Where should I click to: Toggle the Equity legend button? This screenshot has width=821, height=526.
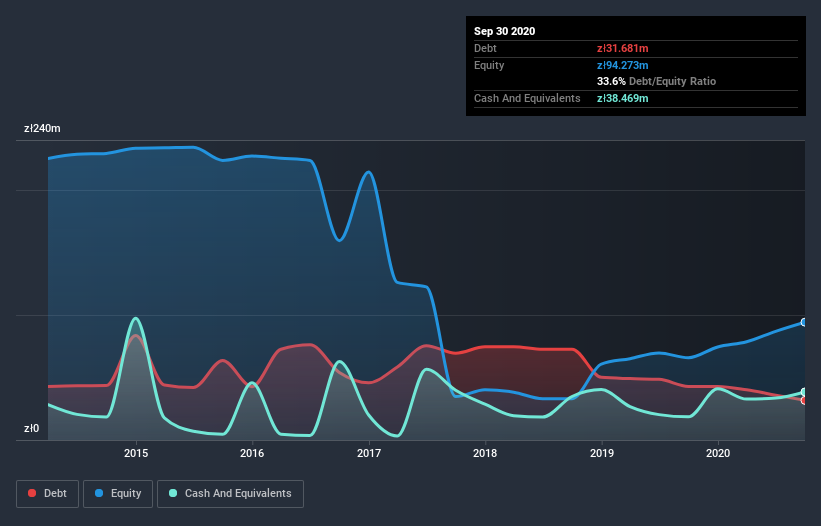pyautogui.click(x=118, y=494)
